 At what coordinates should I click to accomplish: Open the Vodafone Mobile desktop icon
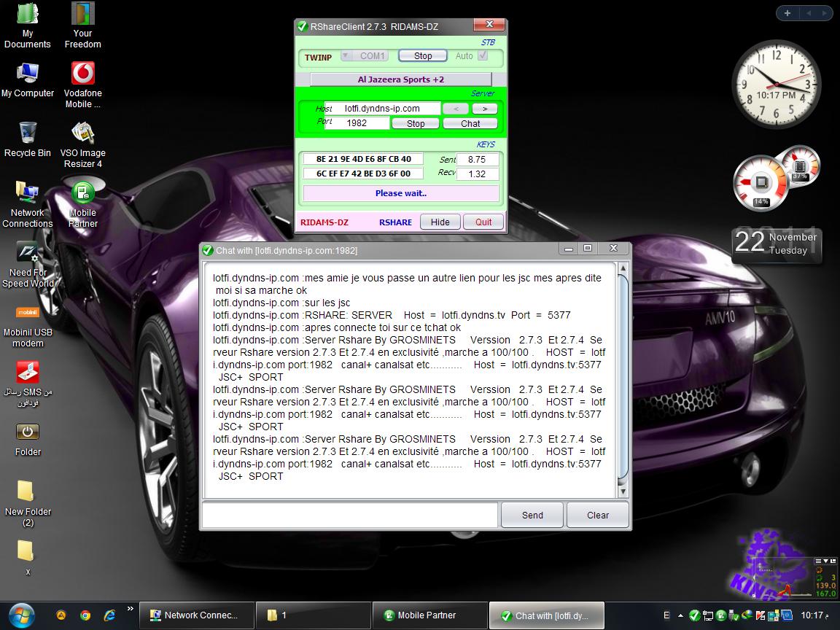(82, 85)
